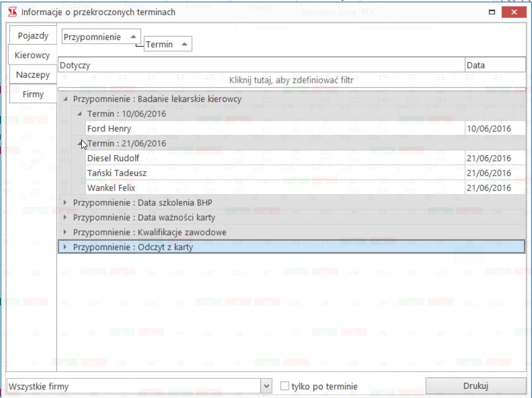Sort by the Przypomnienie grouping box

[x=101, y=37]
